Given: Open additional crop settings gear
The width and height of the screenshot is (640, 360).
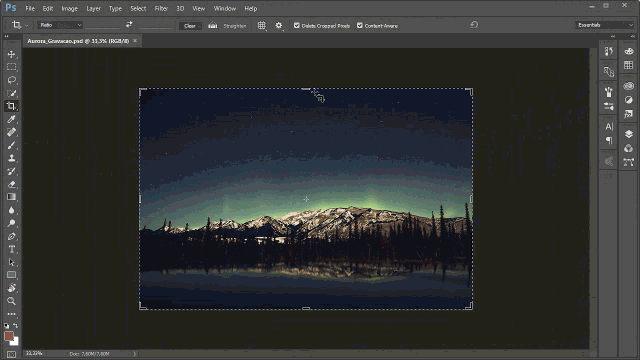Looking at the screenshot, I should click(x=279, y=25).
